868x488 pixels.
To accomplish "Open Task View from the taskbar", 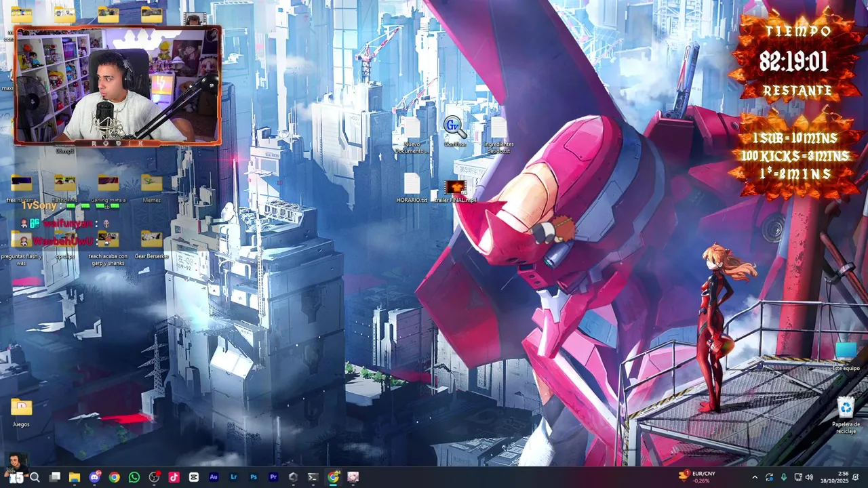I will 55,477.
